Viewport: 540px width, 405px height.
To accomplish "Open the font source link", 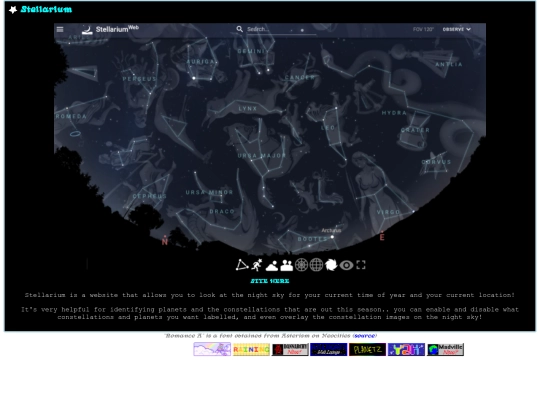I will coord(365,335).
